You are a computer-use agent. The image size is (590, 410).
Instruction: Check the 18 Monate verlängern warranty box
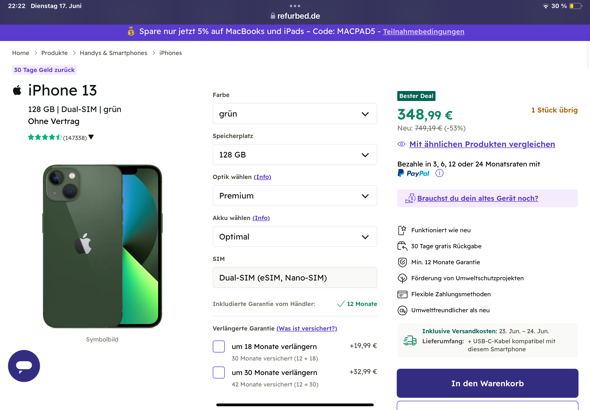click(x=219, y=346)
